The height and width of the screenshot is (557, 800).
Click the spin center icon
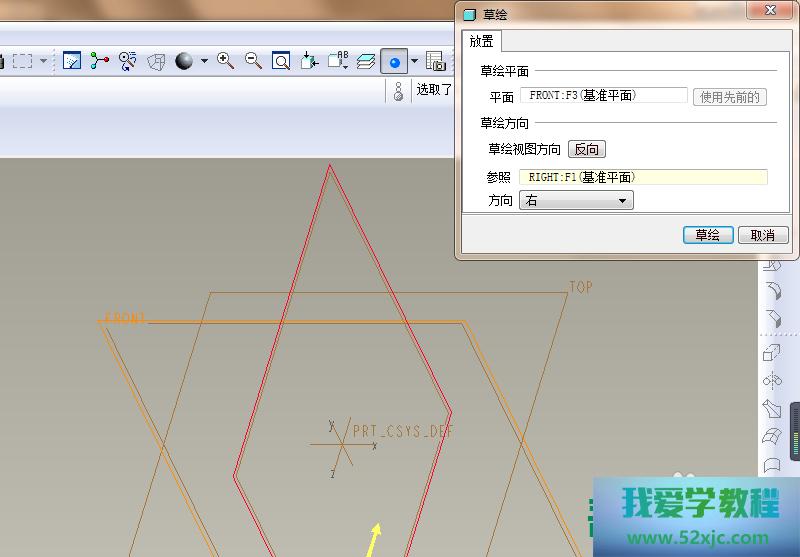[100, 61]
